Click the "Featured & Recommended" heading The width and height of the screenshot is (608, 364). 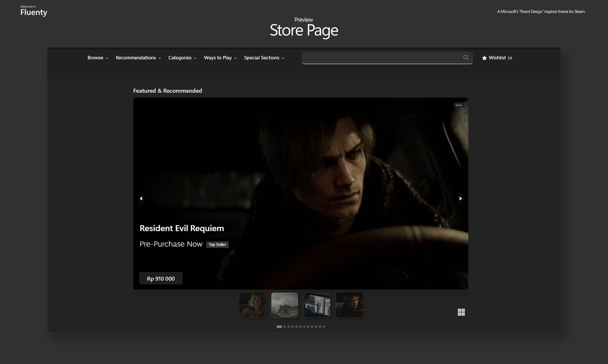tap(168, 91)
